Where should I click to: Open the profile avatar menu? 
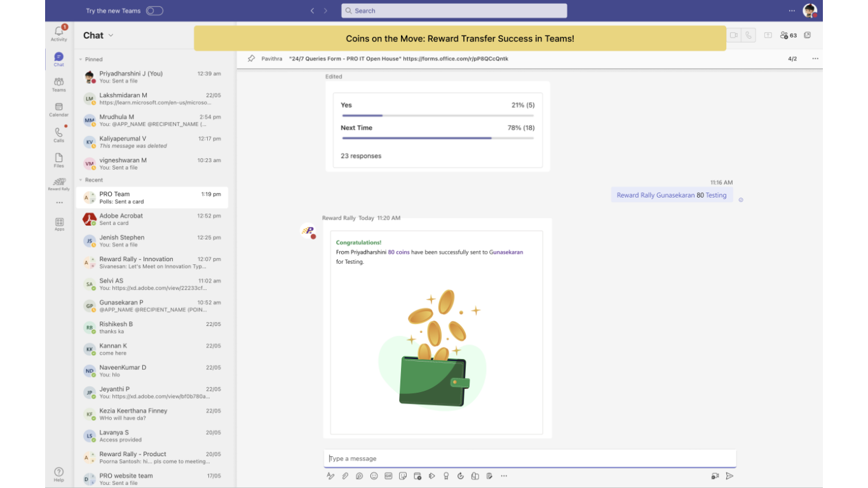(x=810, y=11)
